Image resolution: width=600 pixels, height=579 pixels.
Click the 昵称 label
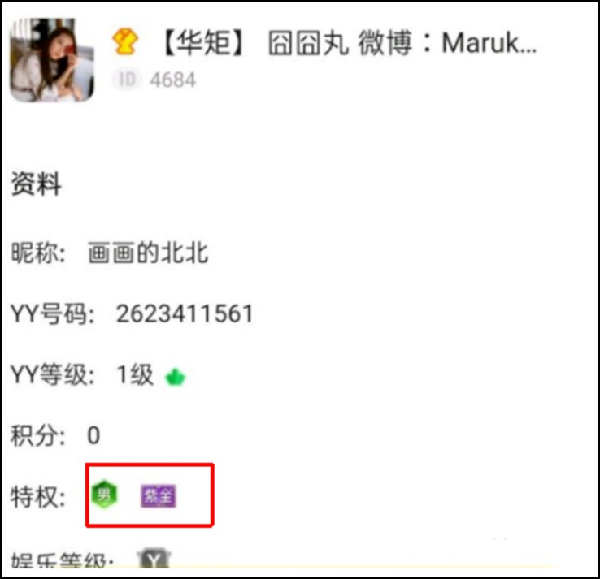tap(38, 253)
